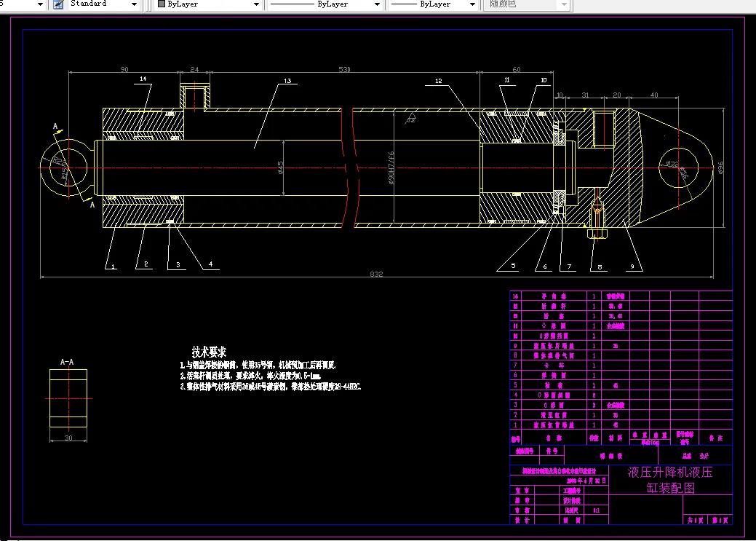Screen dimensions: 756x541
Task: Select part balloon number 3
Action: point(178,264)
